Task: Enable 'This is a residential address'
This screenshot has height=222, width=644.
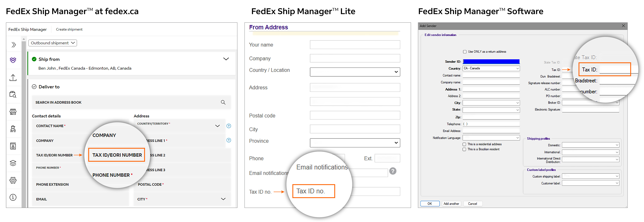Action: point(464,144)
